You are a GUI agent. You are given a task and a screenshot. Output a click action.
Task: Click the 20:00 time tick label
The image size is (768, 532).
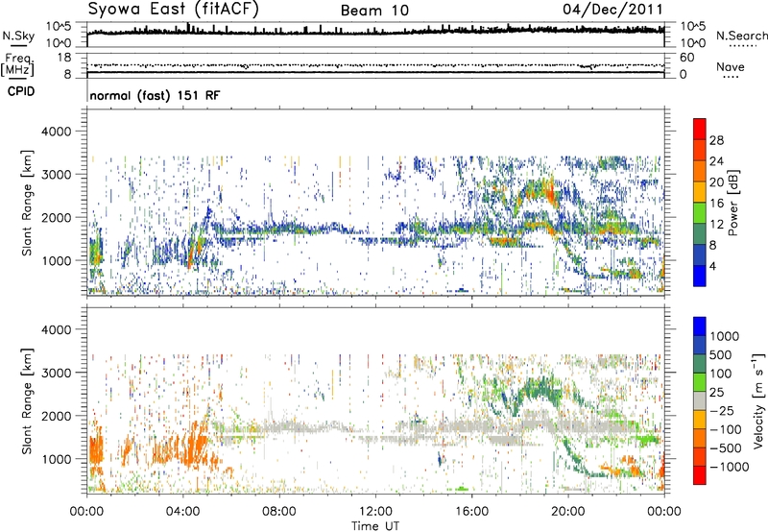568,512
